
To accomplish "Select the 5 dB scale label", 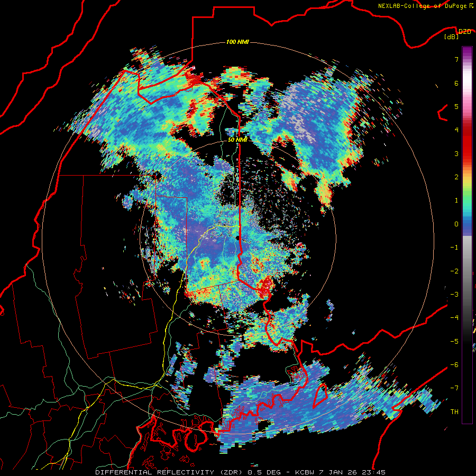I will point(456,106).
